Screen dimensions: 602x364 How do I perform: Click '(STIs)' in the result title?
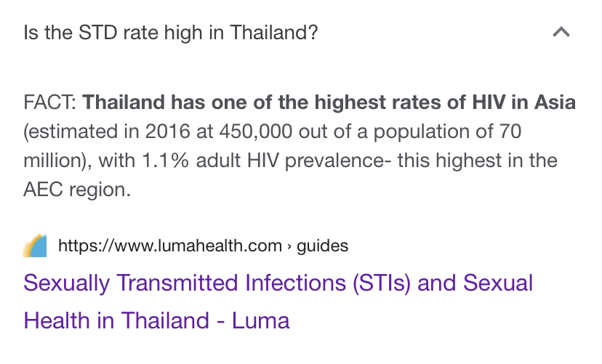click(x=381, y=283)
